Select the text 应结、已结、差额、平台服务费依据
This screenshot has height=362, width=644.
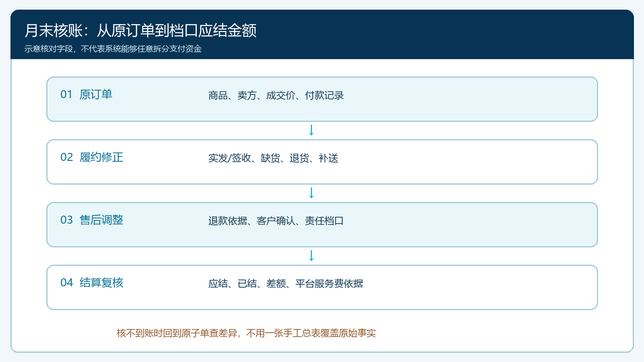click(x=286, y=284)
